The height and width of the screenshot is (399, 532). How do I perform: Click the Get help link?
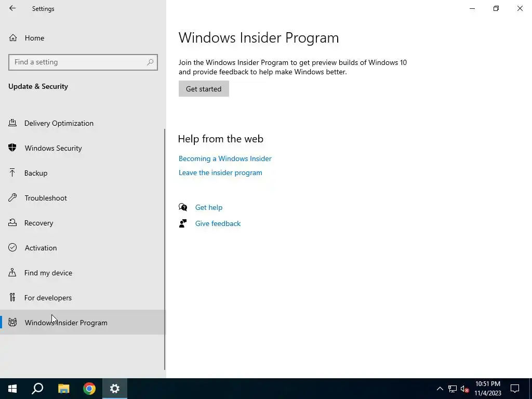(209, 207)
